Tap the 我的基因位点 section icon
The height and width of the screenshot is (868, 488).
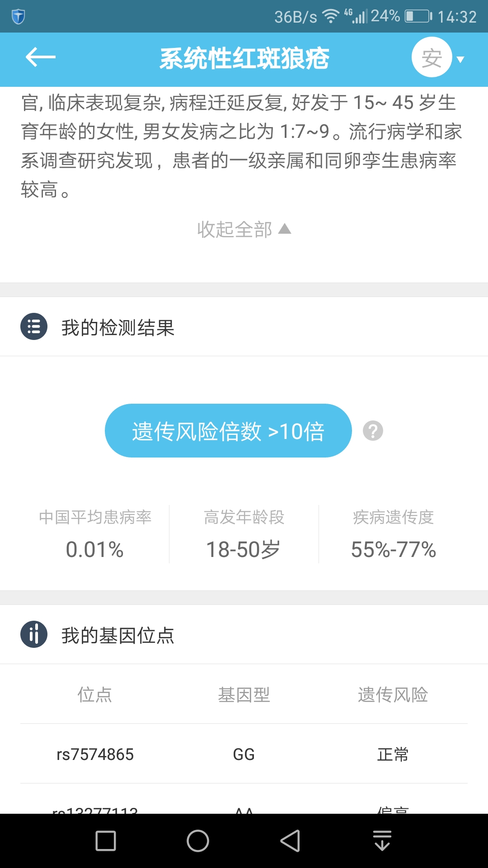[34, 634]
